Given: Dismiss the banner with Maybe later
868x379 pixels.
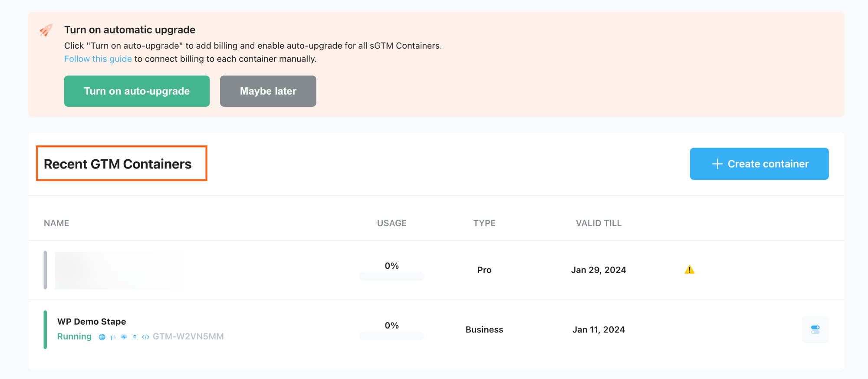Looking at the screenshot, I should (x=268, y=91).
